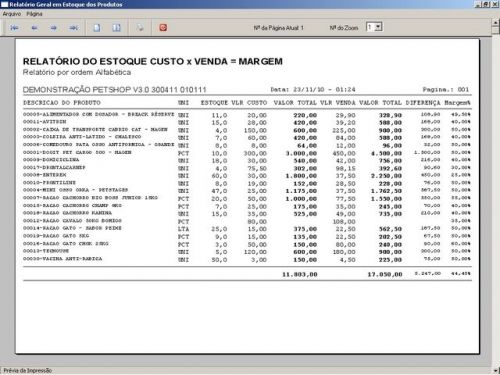The image size is (500, 375).
Task: Select '00013-TERMOUSE' product row
Action: (x=247, y=251)
